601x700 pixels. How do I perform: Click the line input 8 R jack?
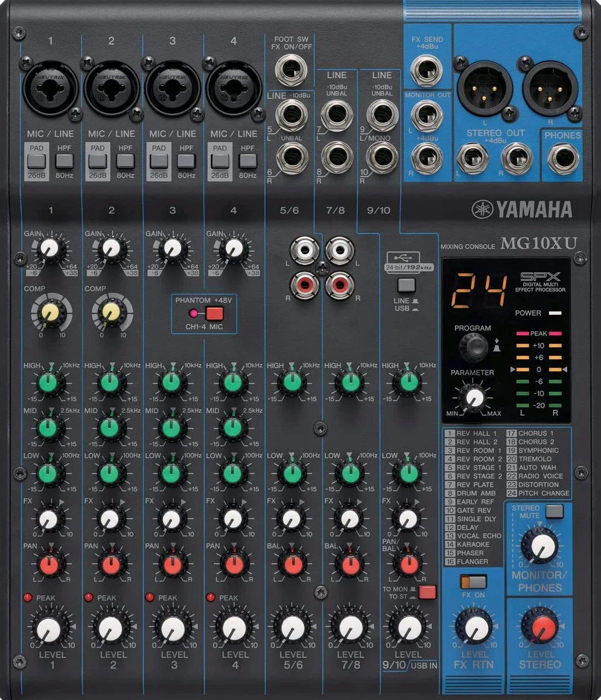coord(337,157)
